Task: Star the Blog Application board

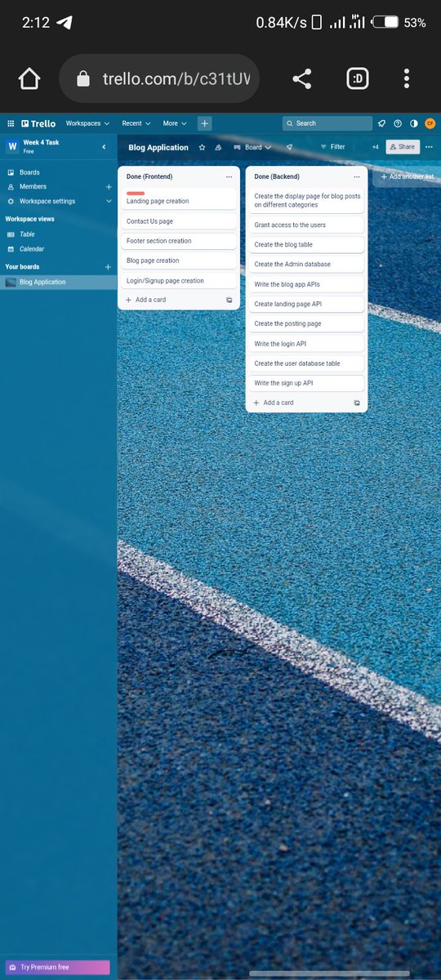Action: click(x=203, y=148)
